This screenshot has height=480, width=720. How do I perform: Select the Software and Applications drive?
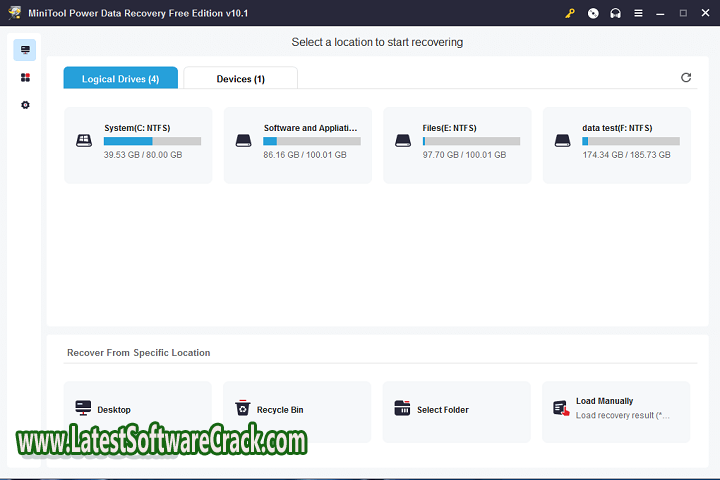point(298,145)
